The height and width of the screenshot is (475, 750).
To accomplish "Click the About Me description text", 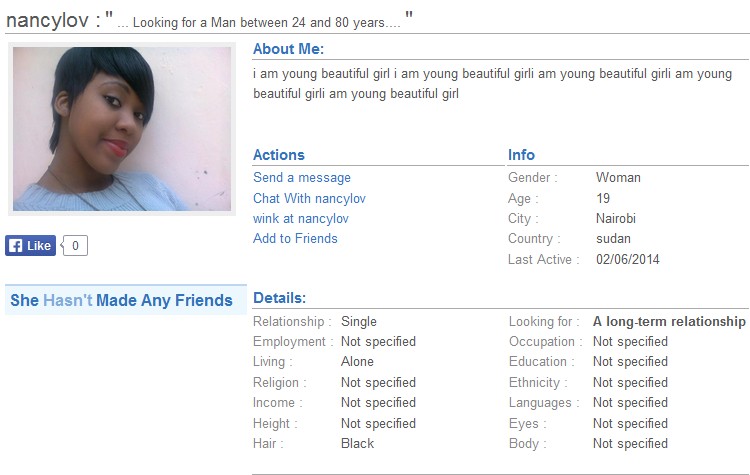I will pos(492,84).
